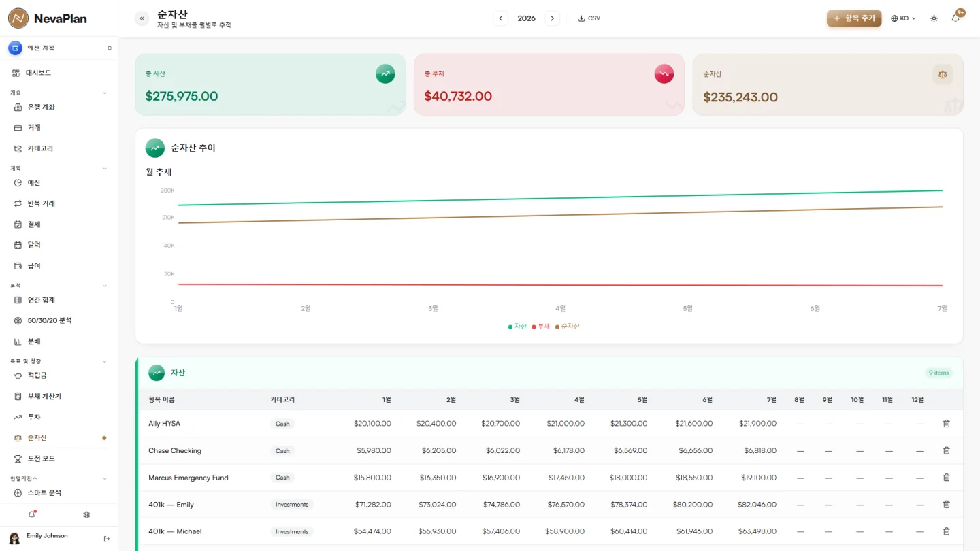Advance to the next year after 2026
The image size is (980, 551).
[x=552, y=18]
